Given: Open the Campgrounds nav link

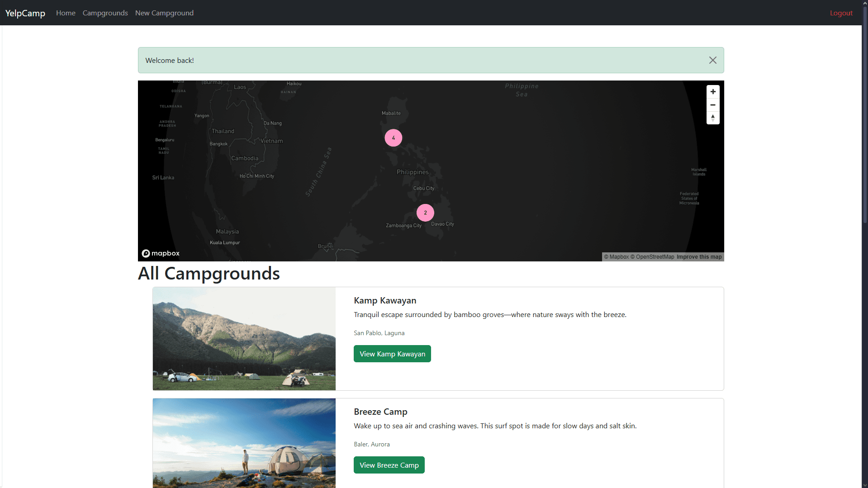Looking at the screenshot, I should tap(105, 13).
